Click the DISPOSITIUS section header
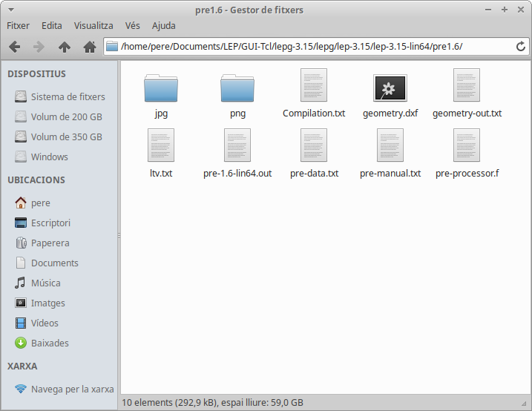The height and width of the screenshot is (411, 532). point(36,74)
